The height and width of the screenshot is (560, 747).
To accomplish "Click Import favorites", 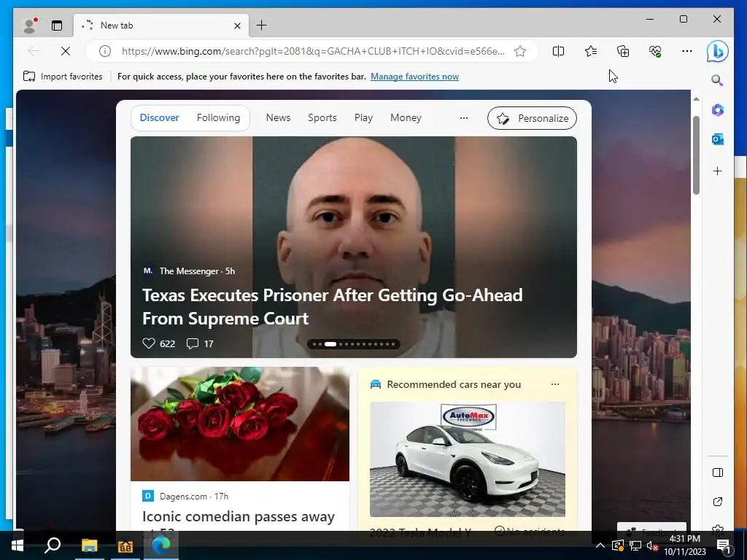I will (x=63, y=76).
